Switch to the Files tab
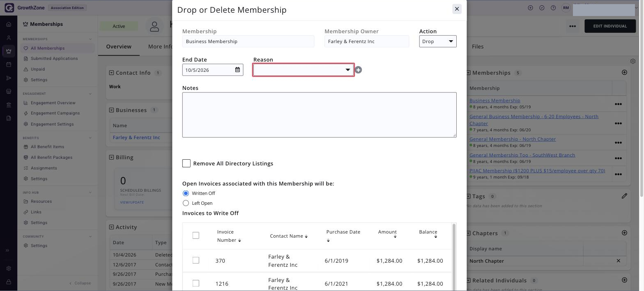Screen dimensions: 644x291 pyautogui.click(x=478, y=46)
